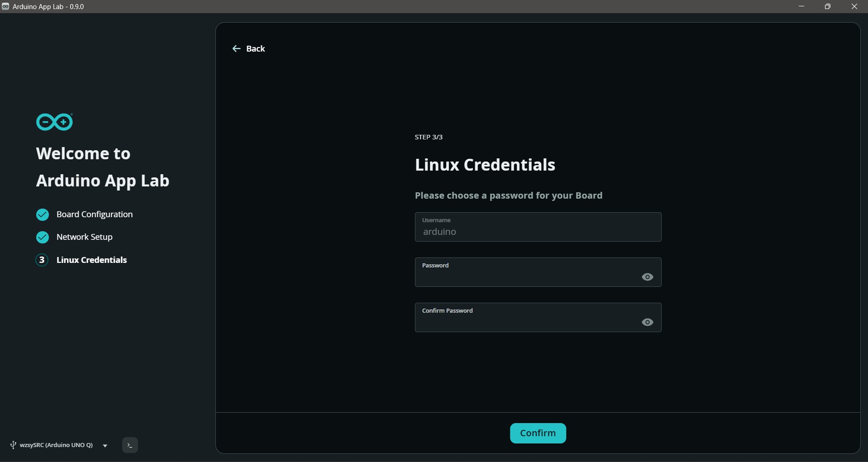Select the Linux Credentials step
The height and width of the screenshot is (462, 868).
(x=92, y=260)
